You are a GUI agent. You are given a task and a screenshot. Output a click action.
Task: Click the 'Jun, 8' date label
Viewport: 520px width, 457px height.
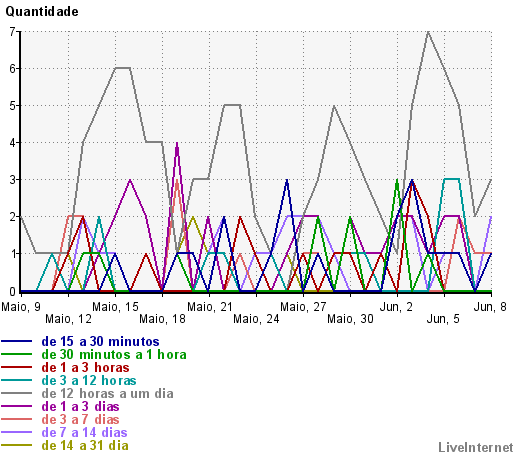490,307
